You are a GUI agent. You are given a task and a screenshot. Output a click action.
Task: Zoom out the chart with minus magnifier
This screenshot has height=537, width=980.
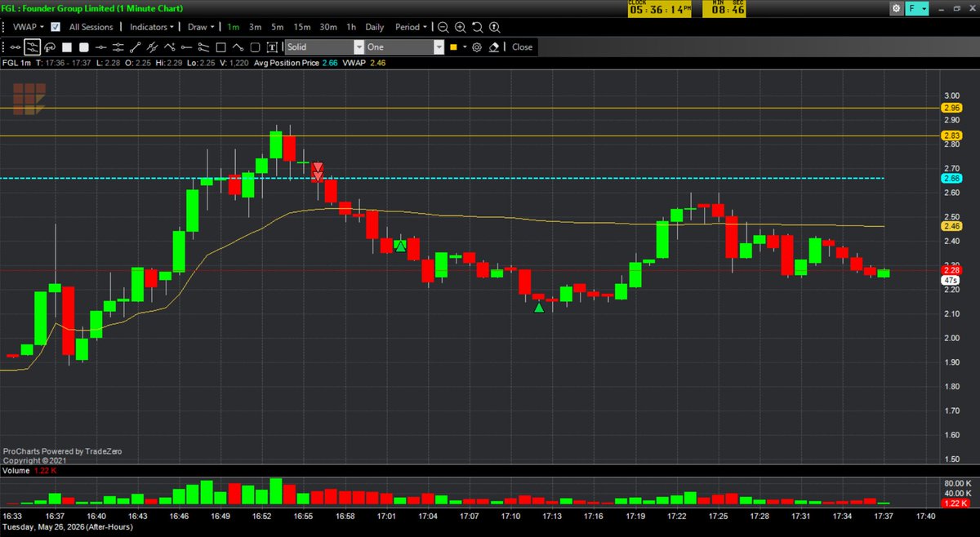click(x=443, y=27)
